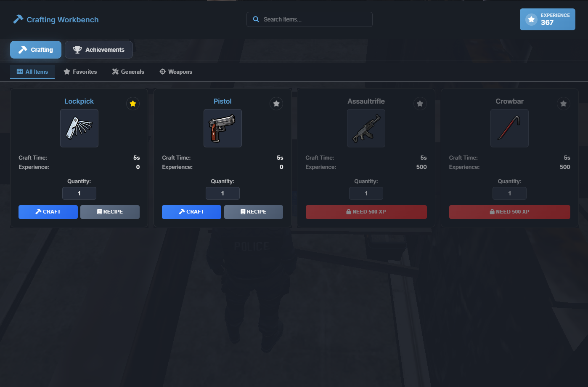This screenshot has width=588, height=387.
Task: Favorite the Pistol by clicking its star
Action: coord(276,103)
